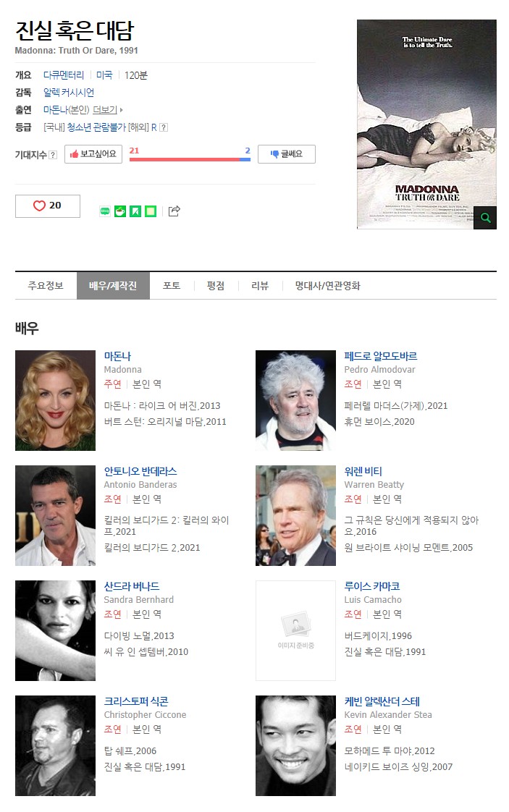509x812 pixels.
Task: Switch to the 포토 tab
Action: click(172, 285)
